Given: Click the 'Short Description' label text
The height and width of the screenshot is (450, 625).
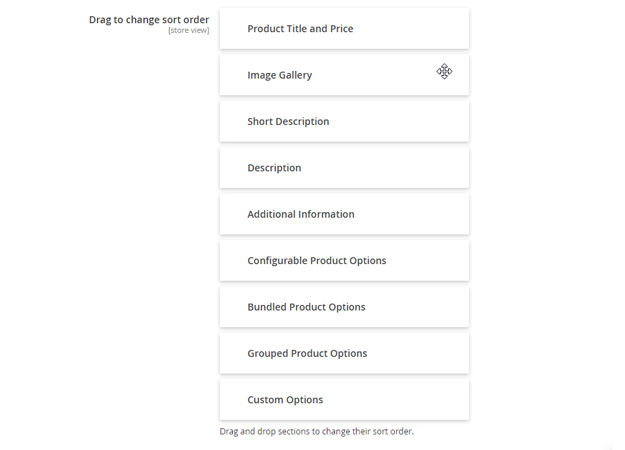Looking at the screenshot, I should (288, 122).
